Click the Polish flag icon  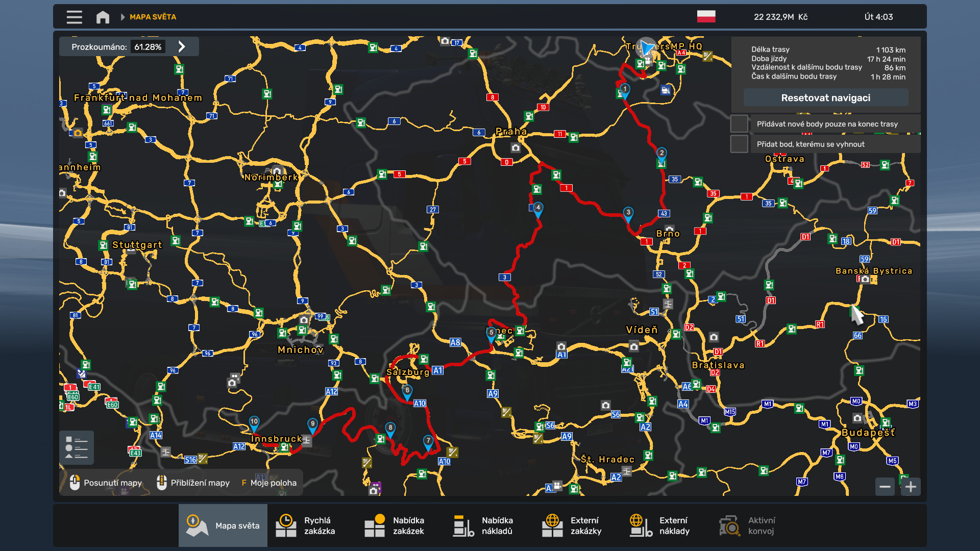coord(706,17)
